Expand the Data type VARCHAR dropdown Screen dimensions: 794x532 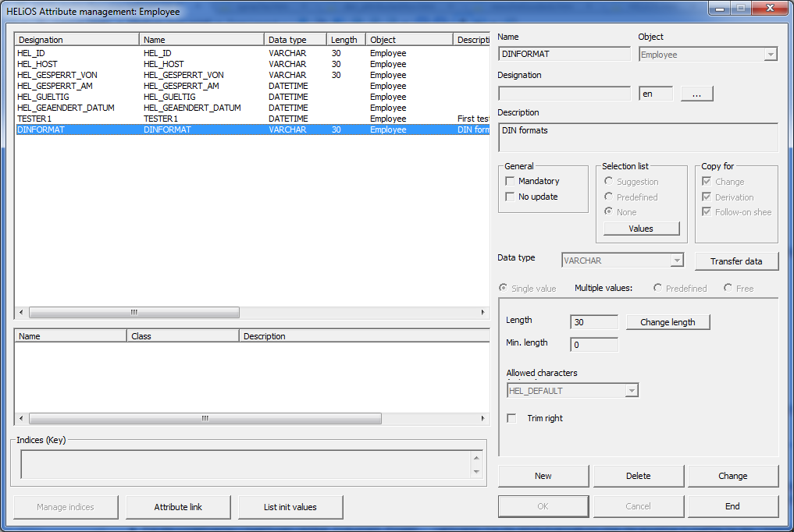[x=677, y=261]
